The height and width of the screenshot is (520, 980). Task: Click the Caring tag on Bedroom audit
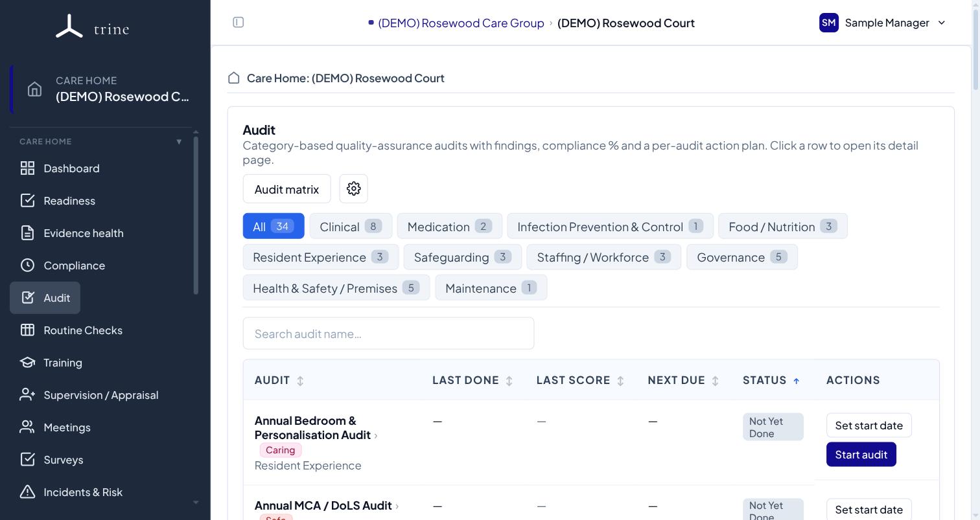[281, 450]
